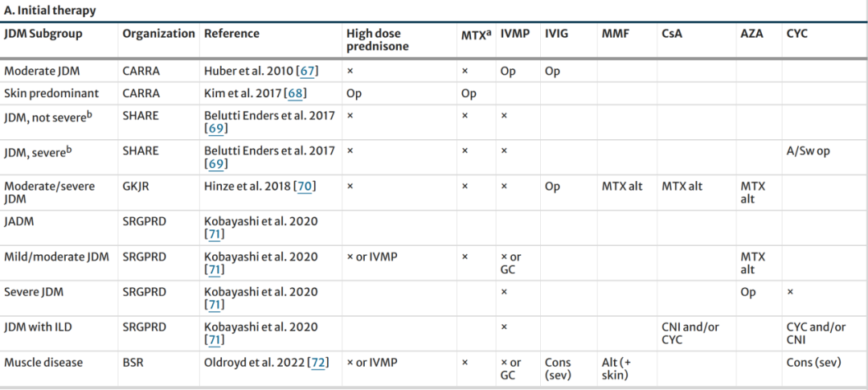
Task: Click the 'A/Sw op' cell
Action: click(x=808, y=151)
